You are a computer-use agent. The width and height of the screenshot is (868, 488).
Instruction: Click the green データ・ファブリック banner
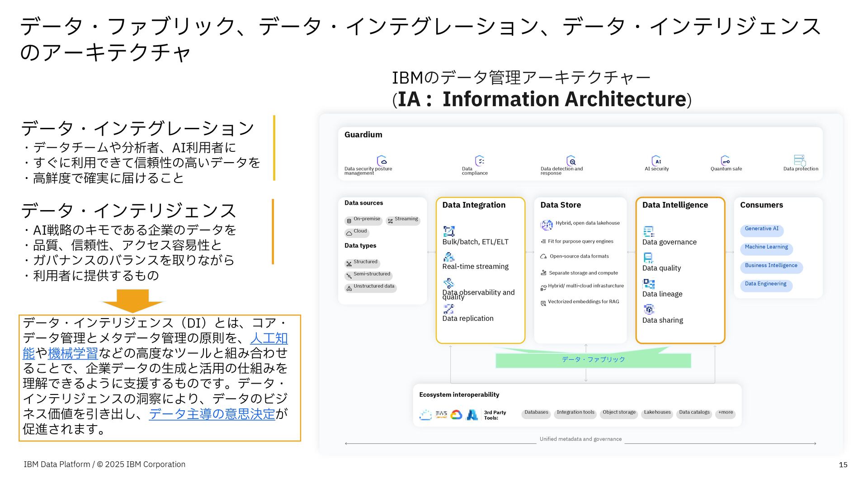[593, 360]
